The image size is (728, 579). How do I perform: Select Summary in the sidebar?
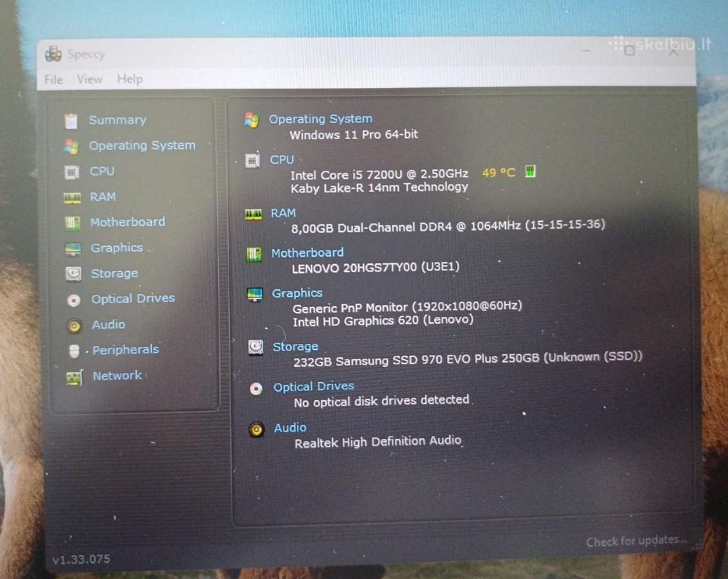coord(117,120)
